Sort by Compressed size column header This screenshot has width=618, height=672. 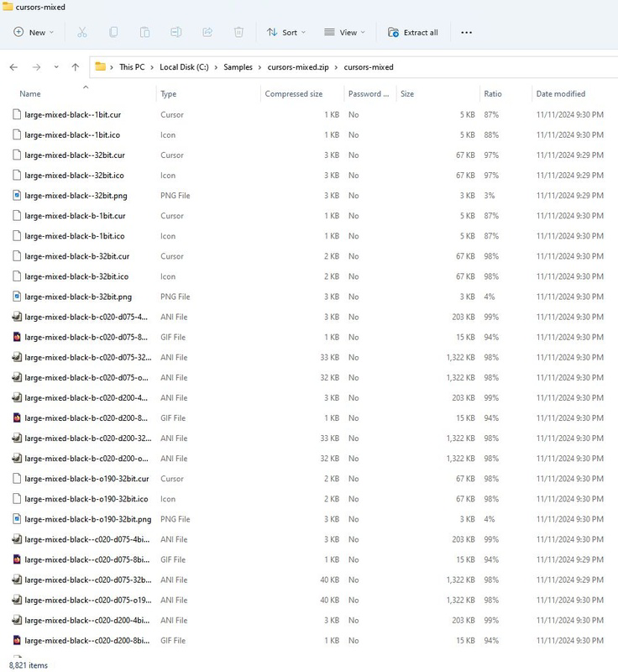294,94
